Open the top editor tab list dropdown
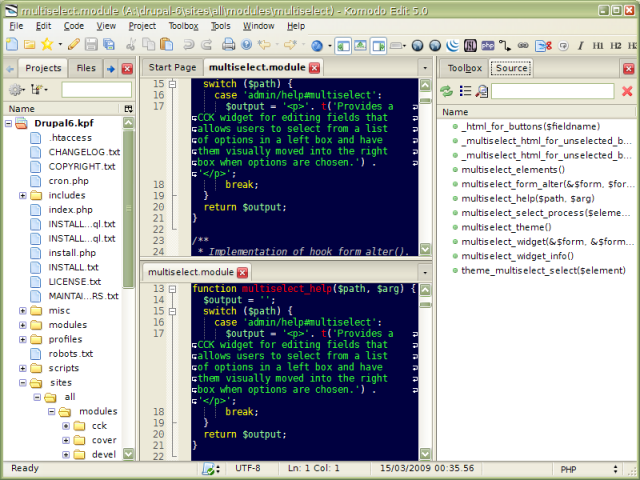 [x=424, y=68]
